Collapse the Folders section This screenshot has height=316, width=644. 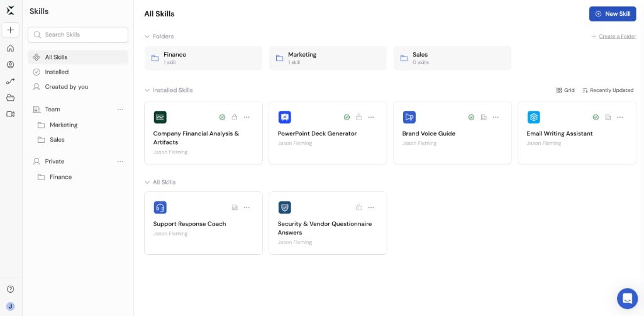pos(147,37)
